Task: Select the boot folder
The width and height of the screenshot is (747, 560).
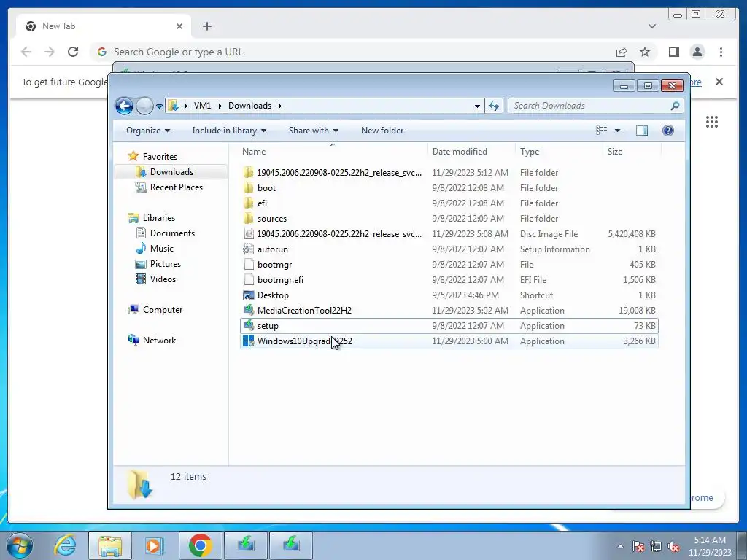Action: point(449,187)
